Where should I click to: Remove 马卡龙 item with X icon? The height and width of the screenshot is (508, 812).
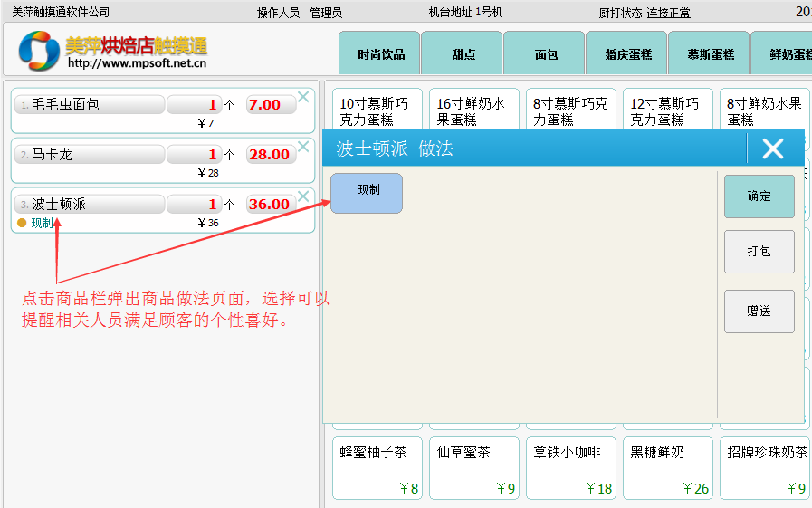(x=303, y=147)
